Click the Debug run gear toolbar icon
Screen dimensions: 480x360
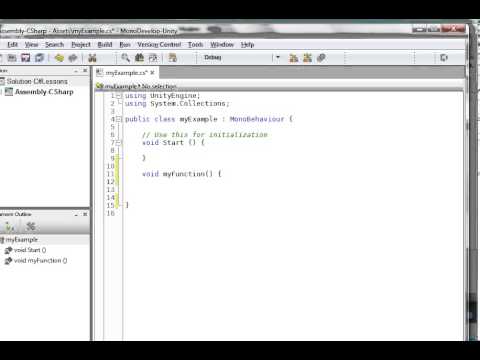[x=321, y=58]
